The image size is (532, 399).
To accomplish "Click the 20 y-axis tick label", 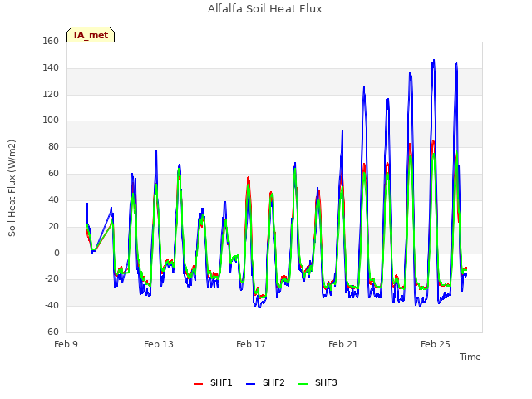I will coord(53,226).
